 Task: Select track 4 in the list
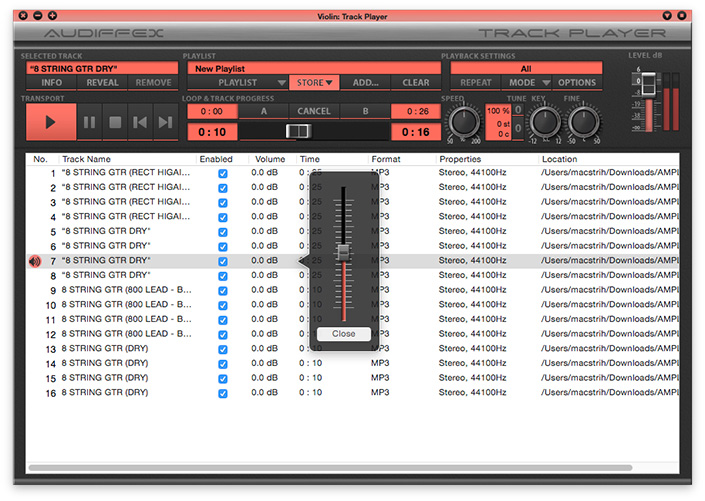point(352,217)
